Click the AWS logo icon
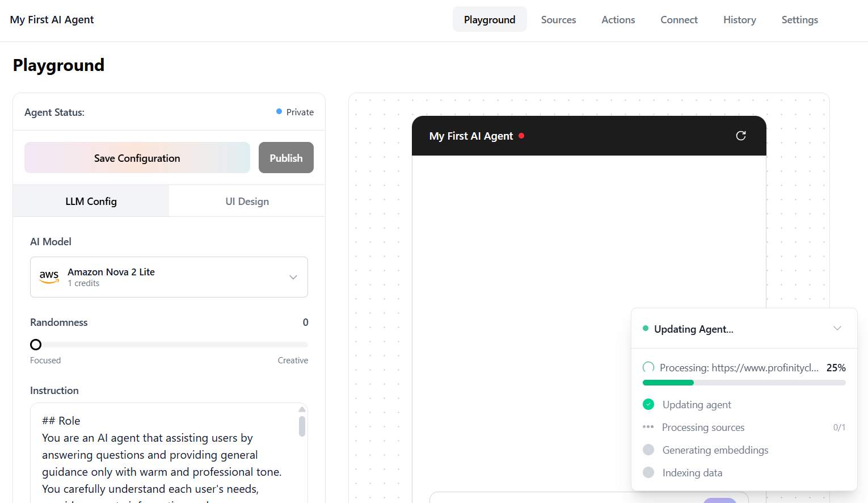This screenshot has height=503, width=868. (x=49, y=276)
